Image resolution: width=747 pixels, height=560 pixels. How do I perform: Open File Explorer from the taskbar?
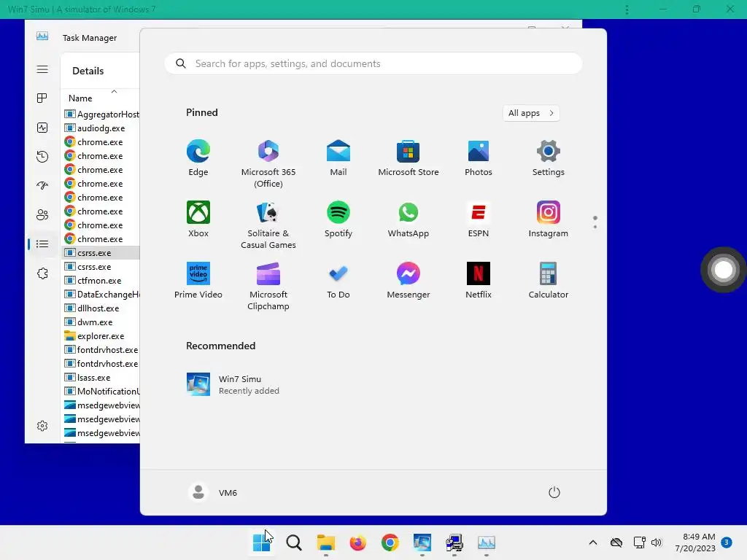pyautogui.click(x=326, y=542)
